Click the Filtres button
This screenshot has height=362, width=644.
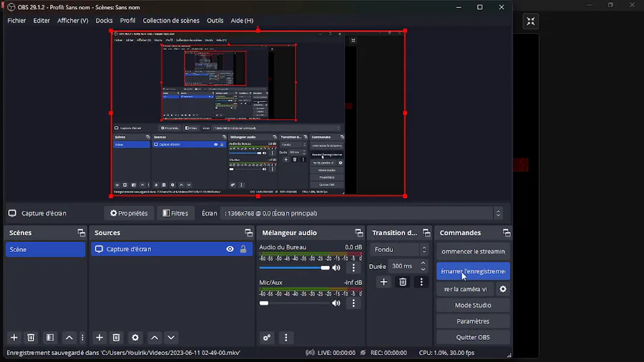tap(175, 213)
